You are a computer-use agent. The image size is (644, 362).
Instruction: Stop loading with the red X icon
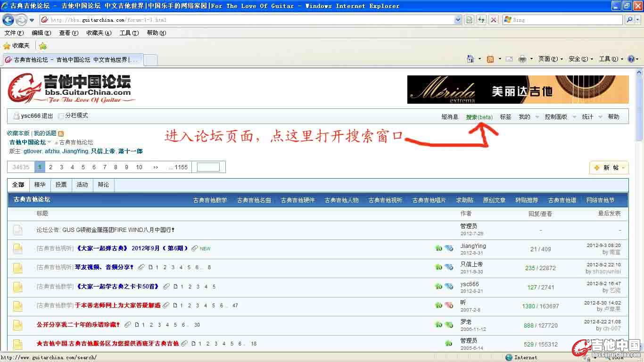[x=494, y=20]
